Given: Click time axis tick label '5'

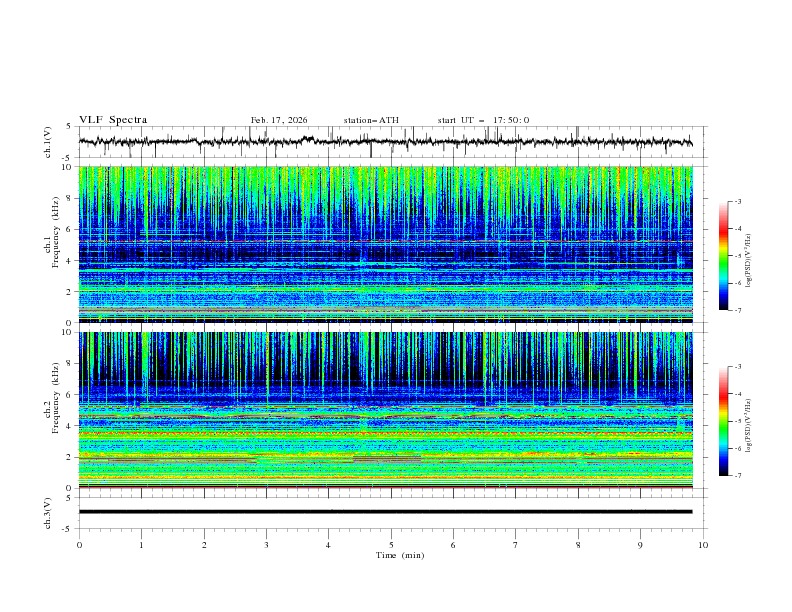Looking at the screenshot, I should click(x=391, y=545).
